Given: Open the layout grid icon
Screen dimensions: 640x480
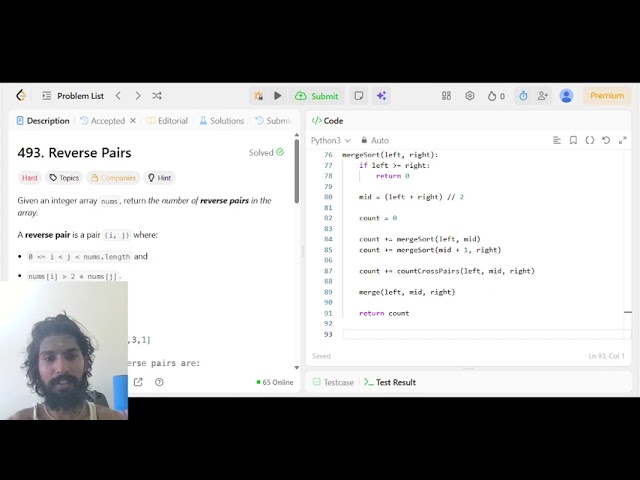Looking at the screenshot, I should coord(447,96).
